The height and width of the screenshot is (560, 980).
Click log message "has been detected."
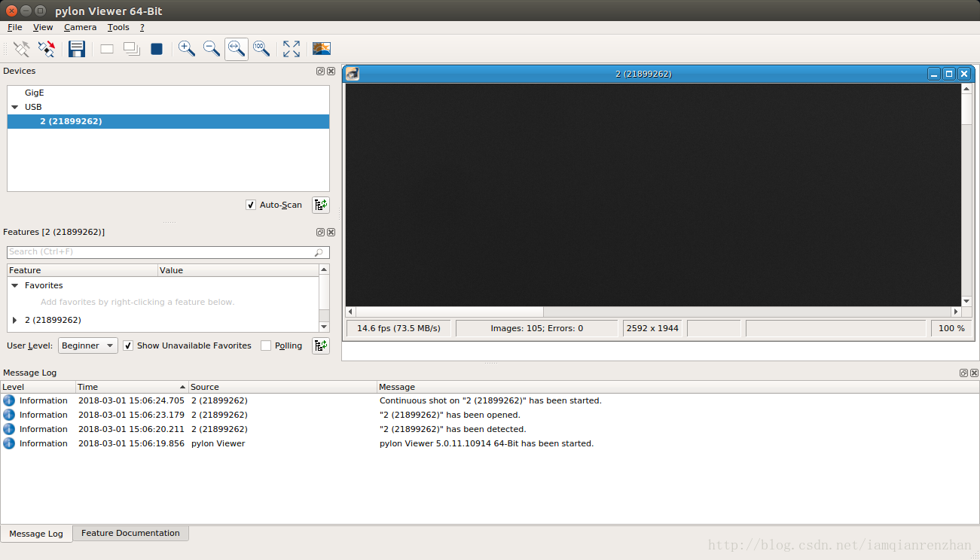point(453,429)
